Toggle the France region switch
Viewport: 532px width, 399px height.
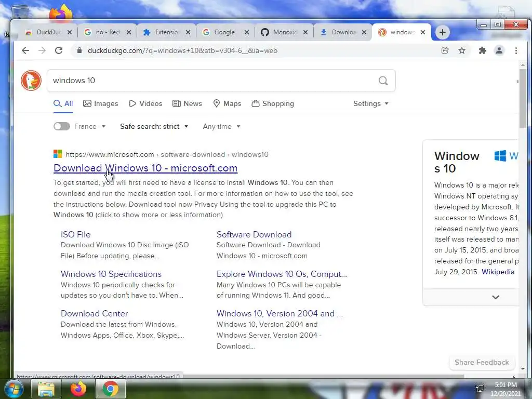(x=62, y=126)
